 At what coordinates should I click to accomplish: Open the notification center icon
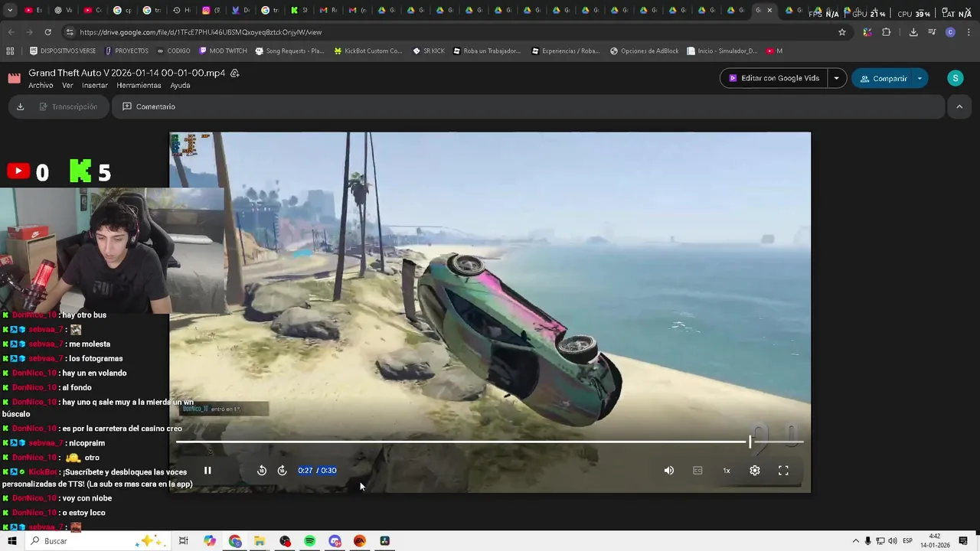click(x=963, y=541)
